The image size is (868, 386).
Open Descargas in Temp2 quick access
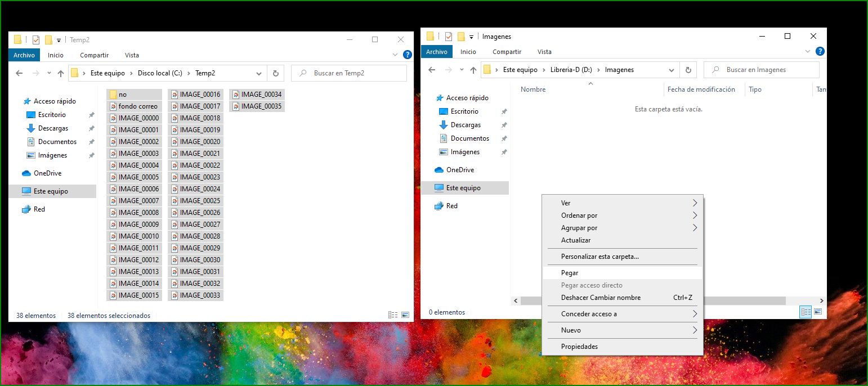click(53, 128)
